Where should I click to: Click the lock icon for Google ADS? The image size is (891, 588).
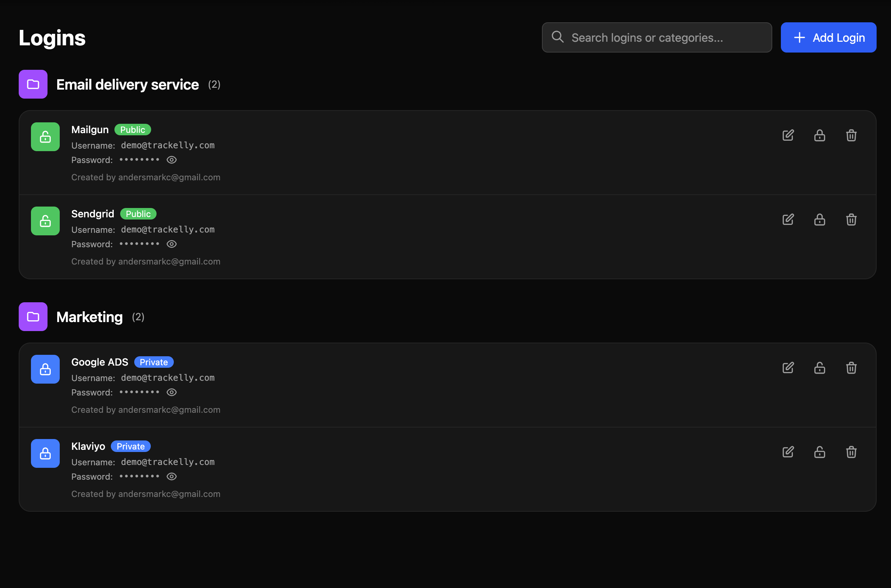820,368
